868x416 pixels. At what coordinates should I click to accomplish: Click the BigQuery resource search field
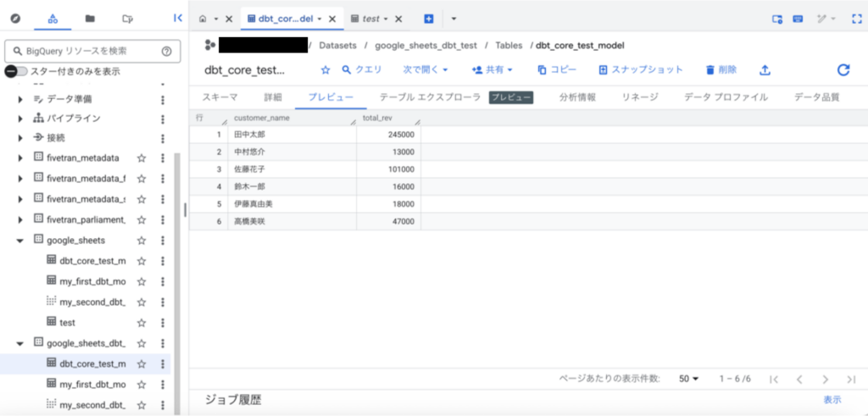[x=83, y=52]
